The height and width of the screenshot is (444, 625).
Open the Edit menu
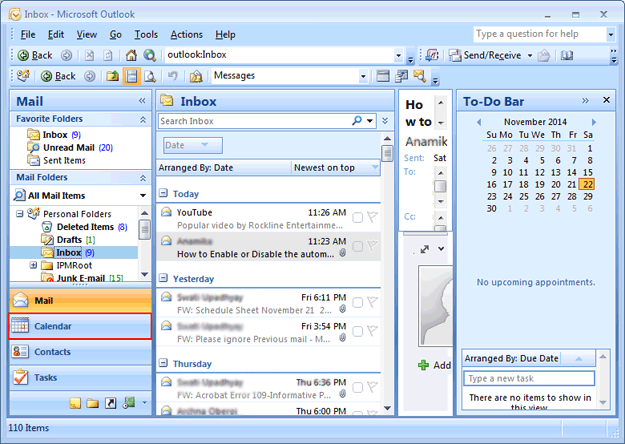56,35
